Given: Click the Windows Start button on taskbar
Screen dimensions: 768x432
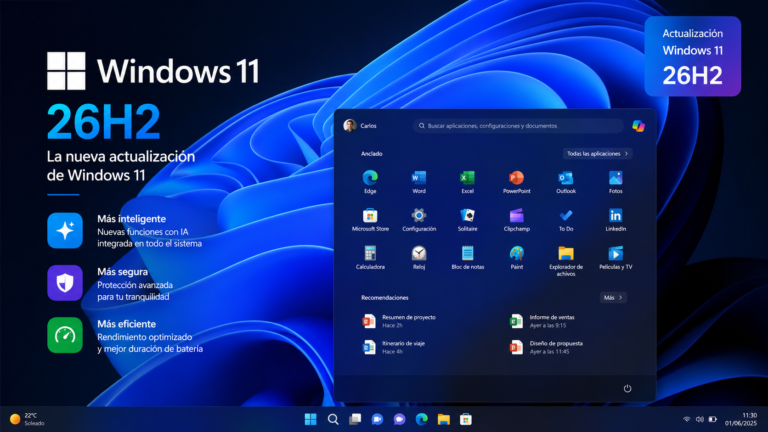Looking at the screenshot, I should 311,419.
